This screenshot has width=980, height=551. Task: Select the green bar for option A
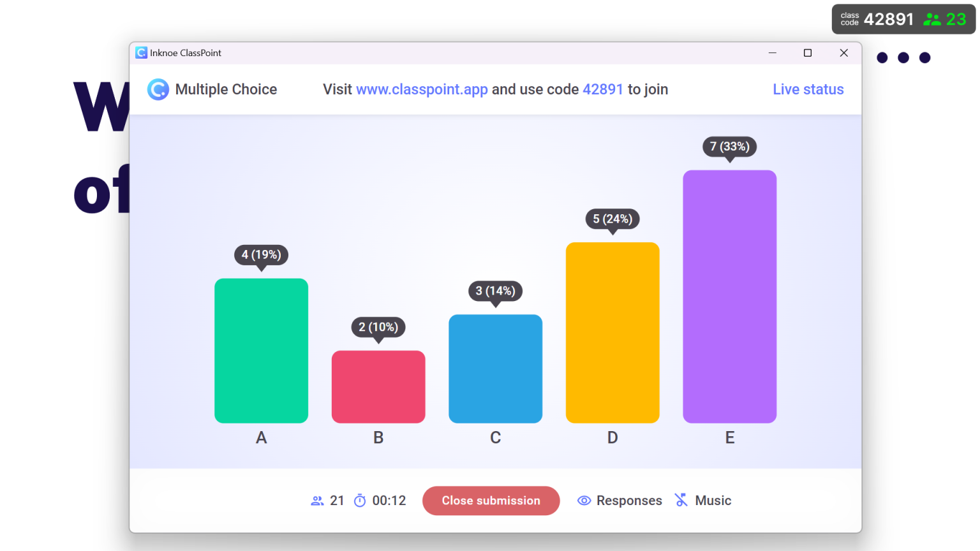[x=261, y=351]
